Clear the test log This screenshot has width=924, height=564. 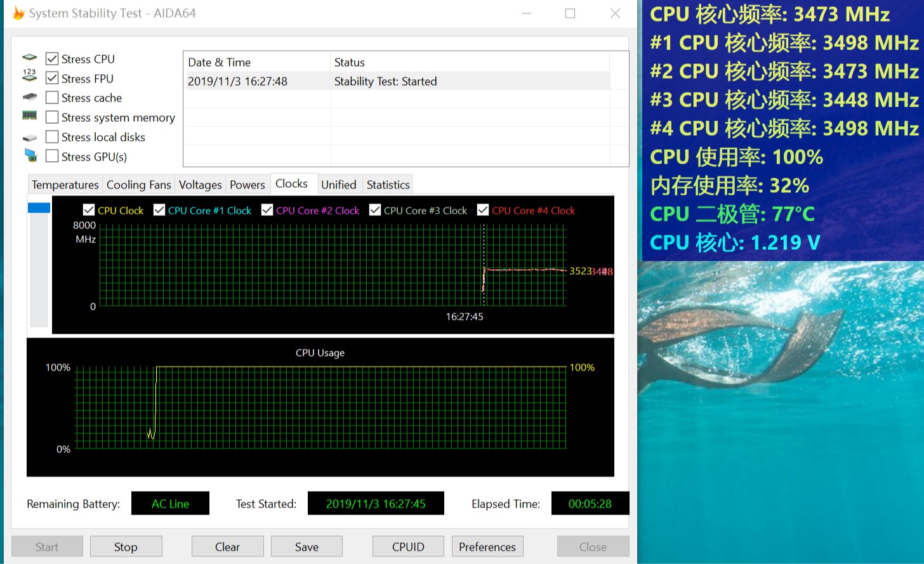tap(227, 547)
